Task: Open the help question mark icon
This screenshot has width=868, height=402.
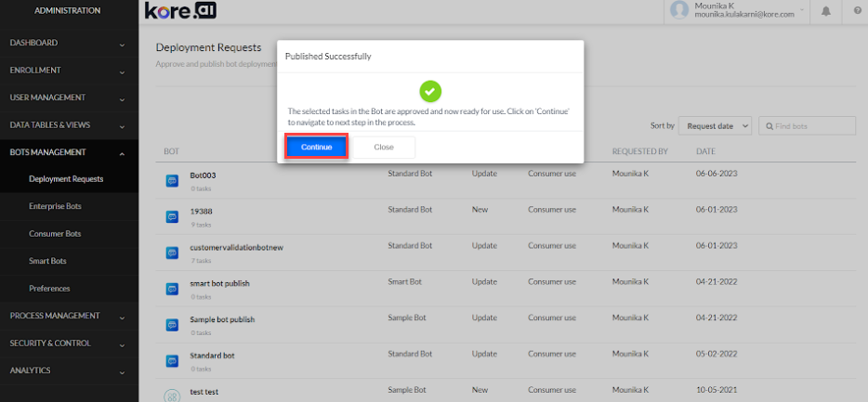Action: click(x=856, y=11)
